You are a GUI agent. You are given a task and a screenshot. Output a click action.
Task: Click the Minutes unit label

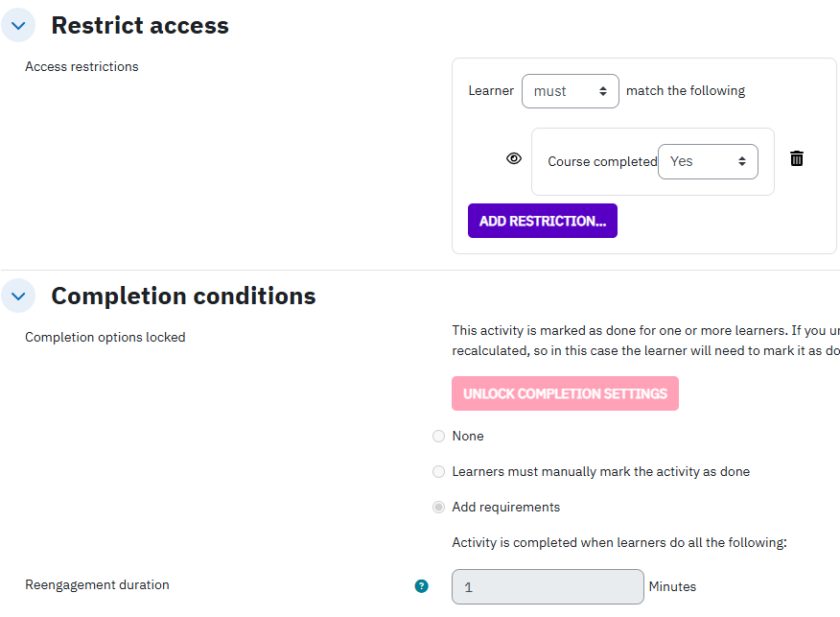click(x=672, y=586)
